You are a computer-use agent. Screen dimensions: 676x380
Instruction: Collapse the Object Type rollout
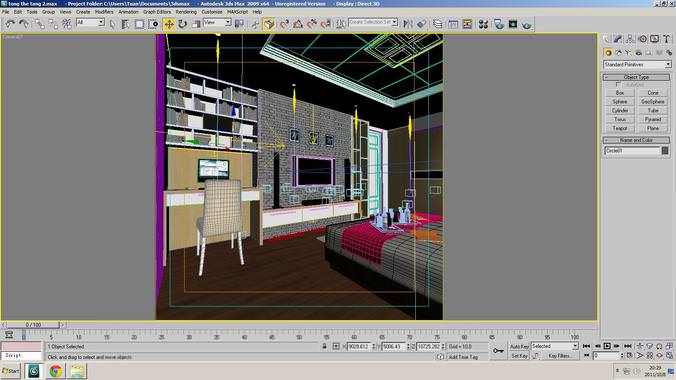pos(636,77)
